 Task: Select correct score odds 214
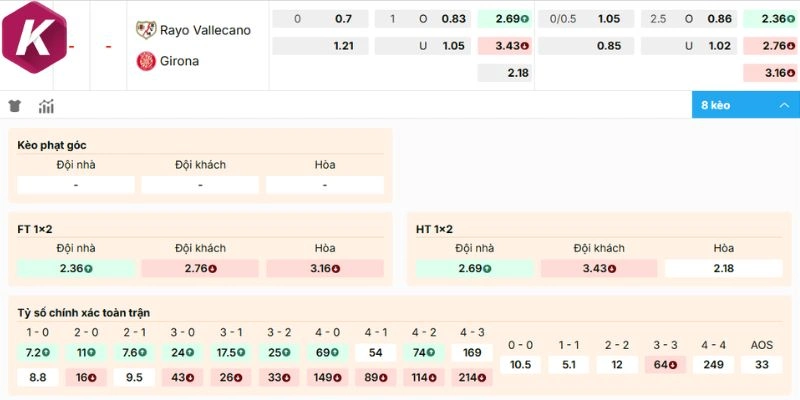coord(472,378)
